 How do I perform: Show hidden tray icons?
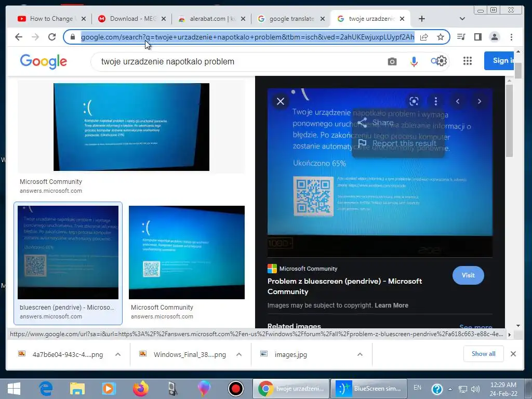(x=450, y=389)
